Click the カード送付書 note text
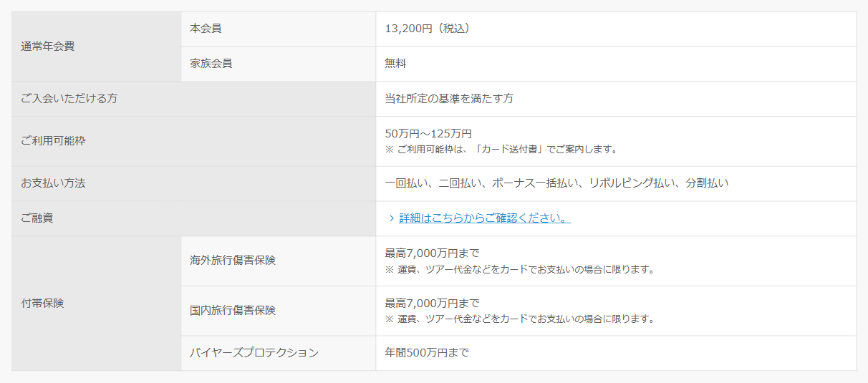This screenshot has width=868, height=383. coord(501,150)
